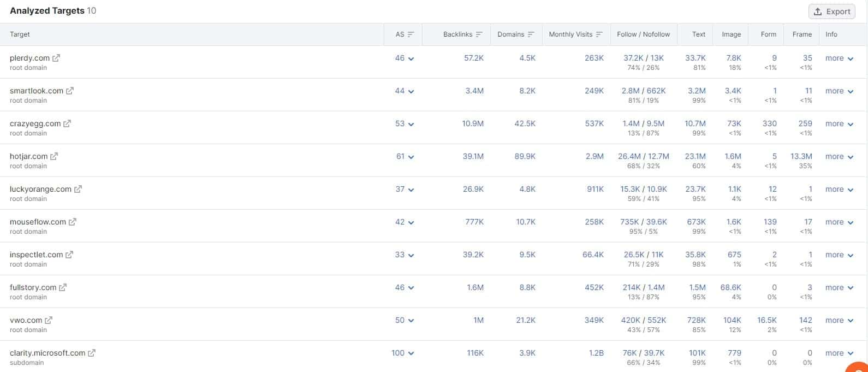
Task: Click frame backlinks value 259 for crazyegg.com
Action: (805, 123)
